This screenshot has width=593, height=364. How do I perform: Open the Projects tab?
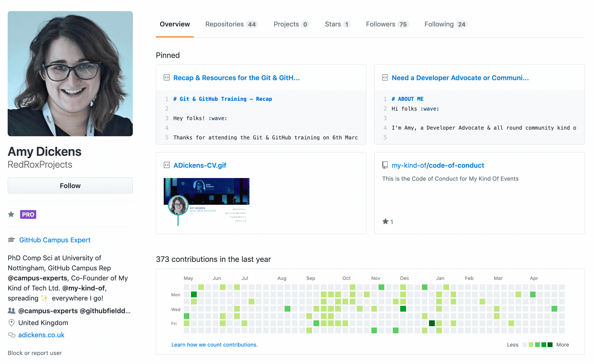tap(291, 24)
